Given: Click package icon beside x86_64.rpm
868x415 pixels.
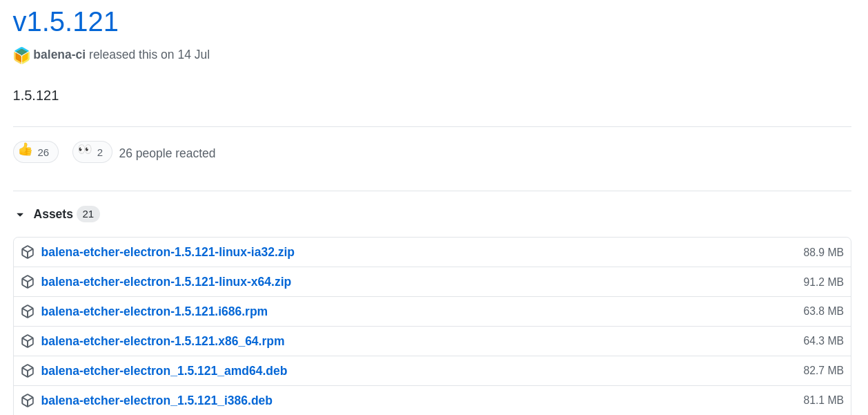Looking at the screenshot, I should (x=28, y=341).
